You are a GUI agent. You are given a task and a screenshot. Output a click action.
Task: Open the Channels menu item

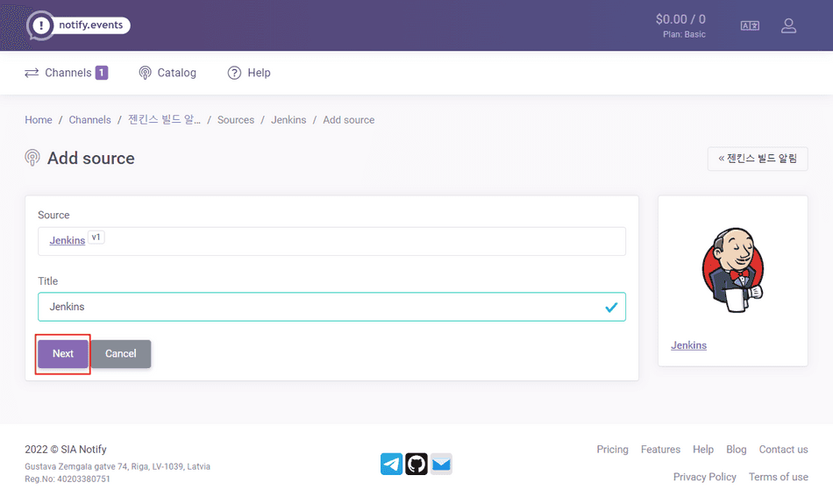point(67,73)
